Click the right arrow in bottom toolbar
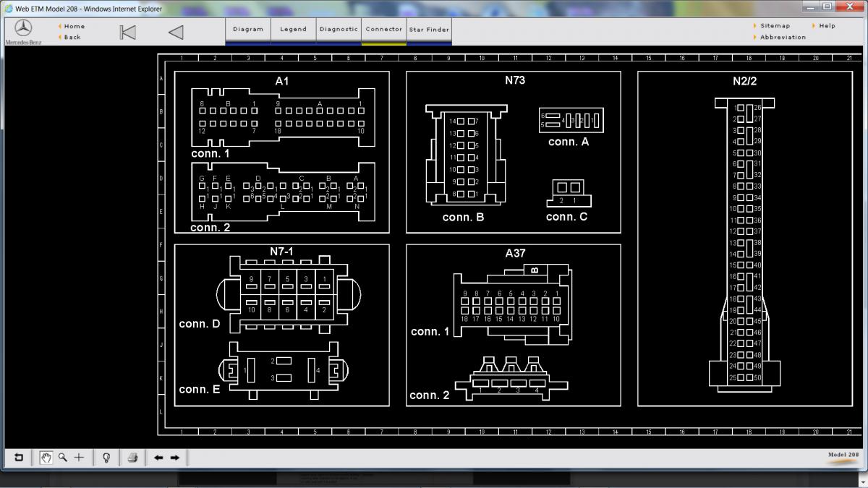 (x=175, y=458)
